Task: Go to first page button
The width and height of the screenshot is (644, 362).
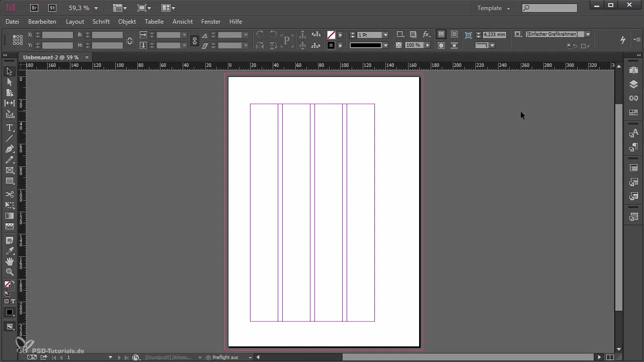Action: (54, 357)
